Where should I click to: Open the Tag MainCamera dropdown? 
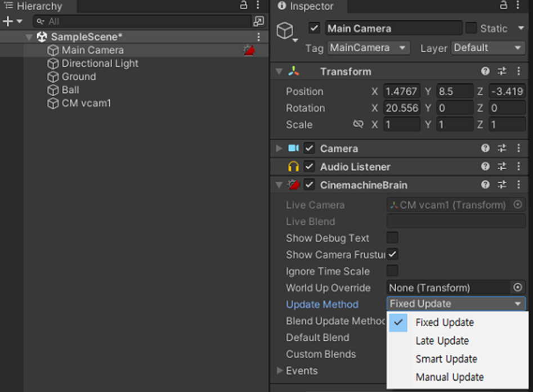(x=369, y=48)
